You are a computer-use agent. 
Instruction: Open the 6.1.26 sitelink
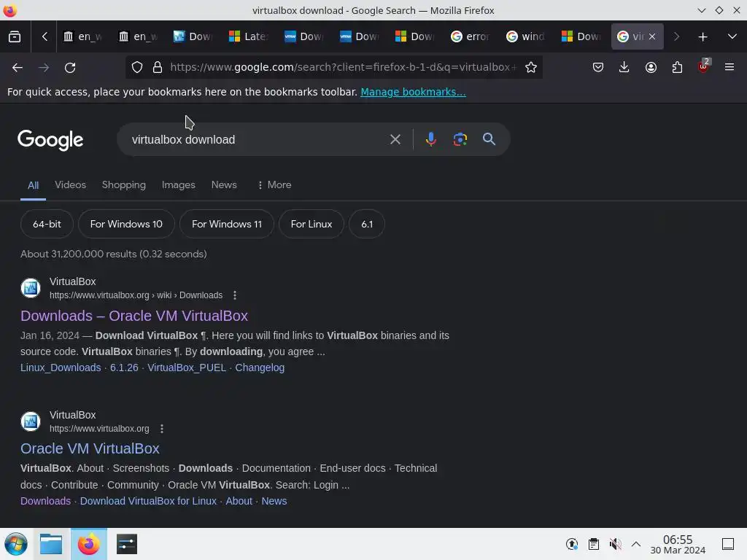tap(124, 367)
